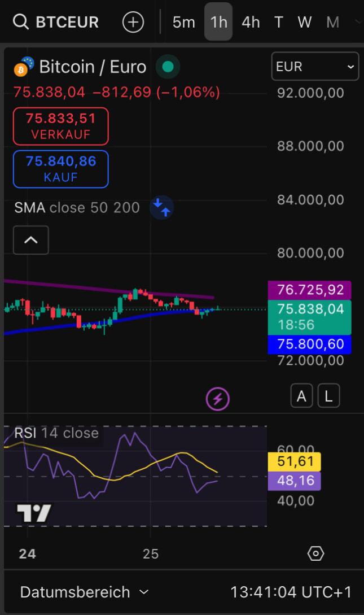Click the purple 76.725,92 SMA price label

click(x=310, y=290)
